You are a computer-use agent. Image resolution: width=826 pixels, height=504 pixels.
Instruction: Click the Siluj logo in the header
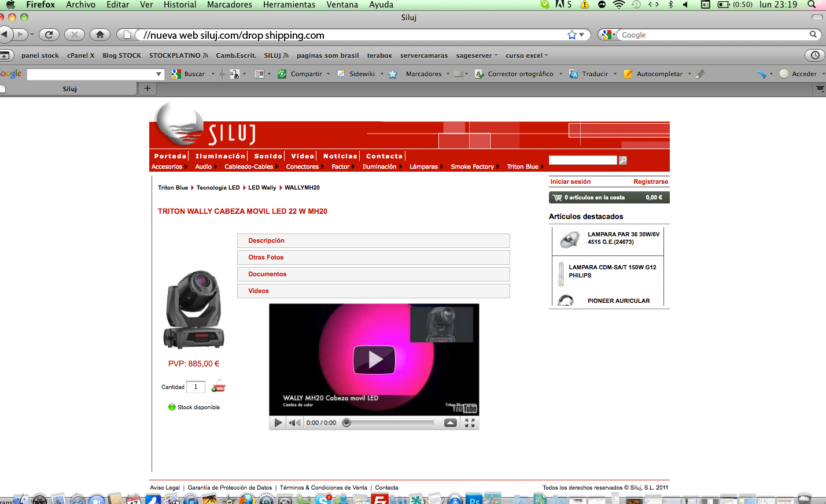point(205,125)
